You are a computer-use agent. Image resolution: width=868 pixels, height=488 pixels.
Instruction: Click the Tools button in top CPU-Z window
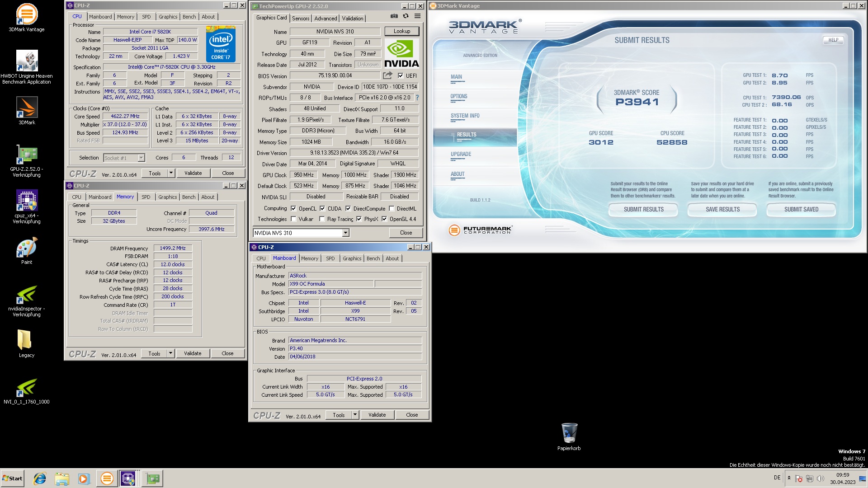(x=155, y=173)
